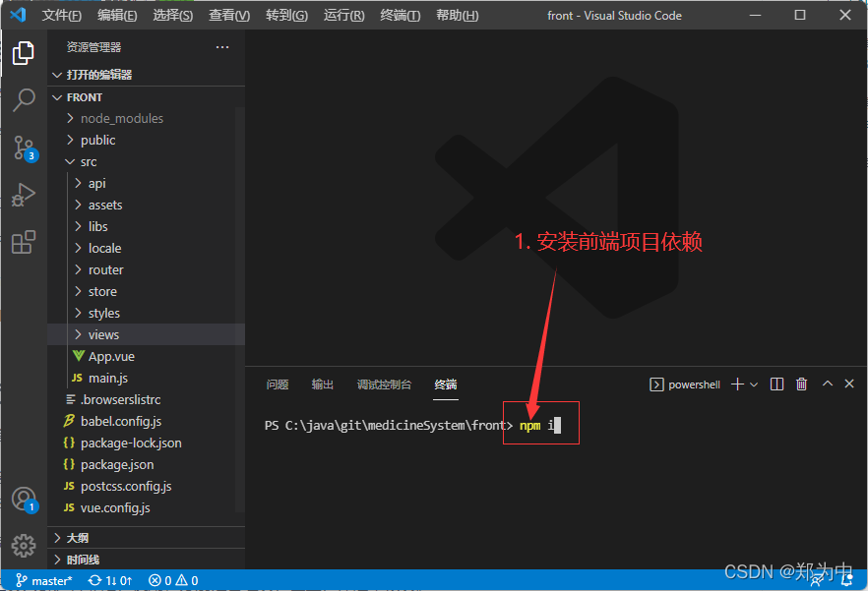Open the Explorer view in the activity bar
Screen dimensions: 868x591
point(24,53)
